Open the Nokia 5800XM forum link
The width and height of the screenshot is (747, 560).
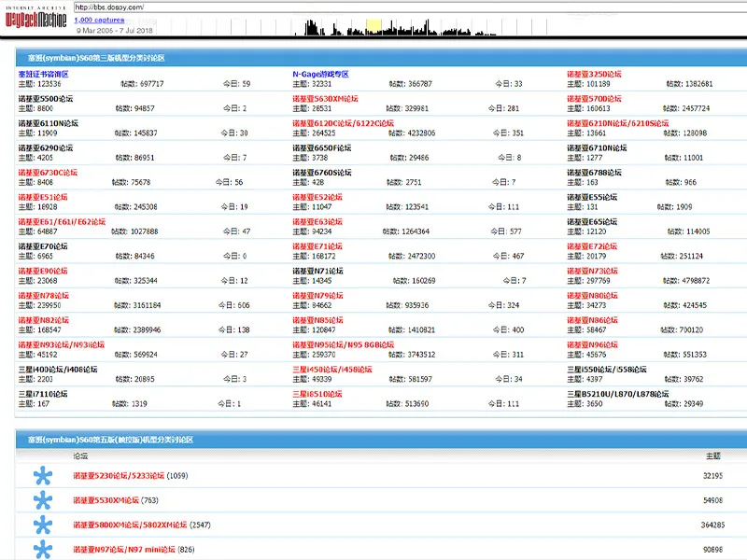click(130, 525)
